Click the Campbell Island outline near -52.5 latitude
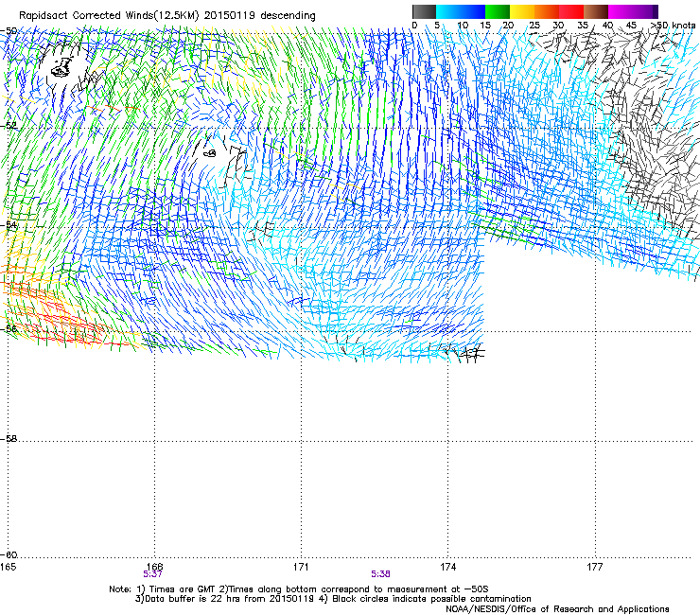 pos(210,153)
